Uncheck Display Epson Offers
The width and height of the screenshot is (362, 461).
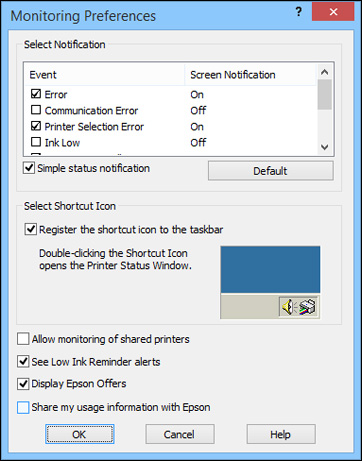click(23, 384)
